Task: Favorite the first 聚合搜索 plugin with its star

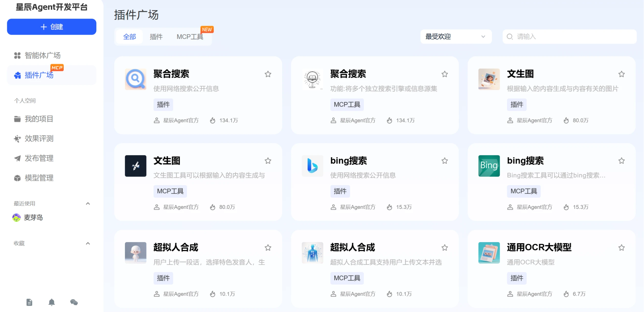Action: coord(268,74)
